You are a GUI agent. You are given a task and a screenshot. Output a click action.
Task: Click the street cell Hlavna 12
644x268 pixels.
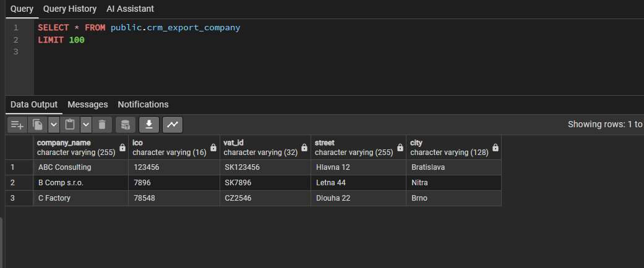click(x=359, y=167)
